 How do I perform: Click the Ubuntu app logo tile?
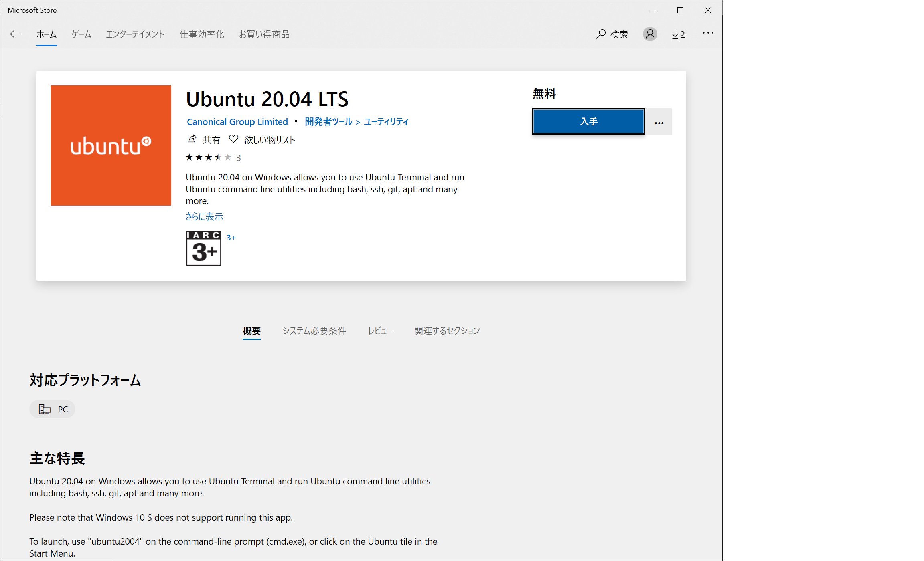click(x=111, y=145)
